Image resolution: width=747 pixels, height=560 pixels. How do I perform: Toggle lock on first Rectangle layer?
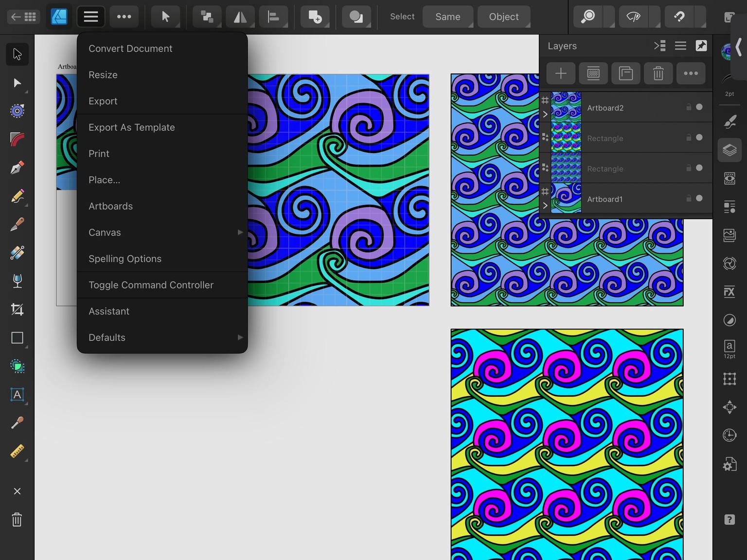689,138
